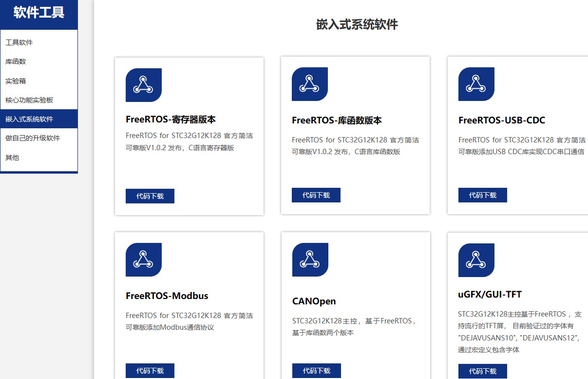Screen dimensions: 588x379
Task: Click description mentioning Modbus通信协议
Action: (x=189, y=321)
